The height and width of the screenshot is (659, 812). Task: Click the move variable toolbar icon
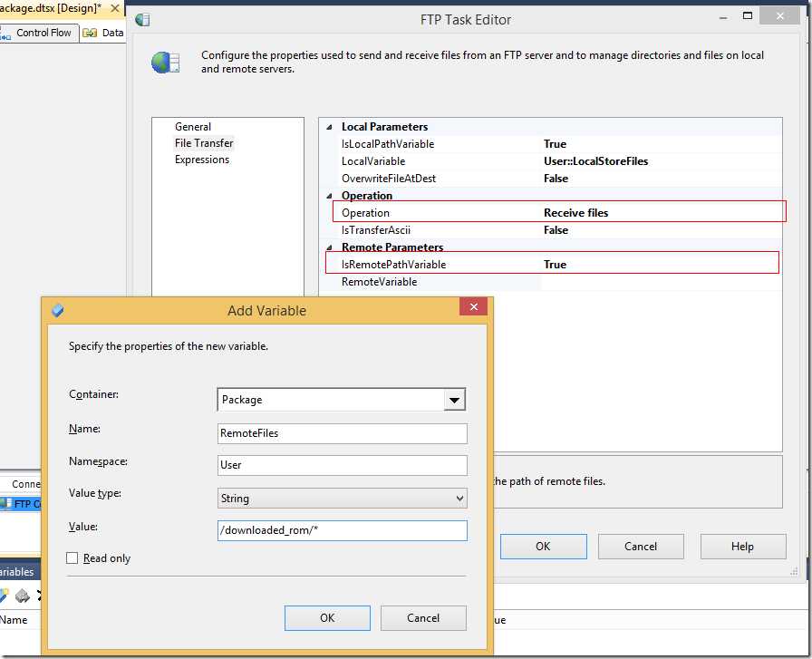23,596
